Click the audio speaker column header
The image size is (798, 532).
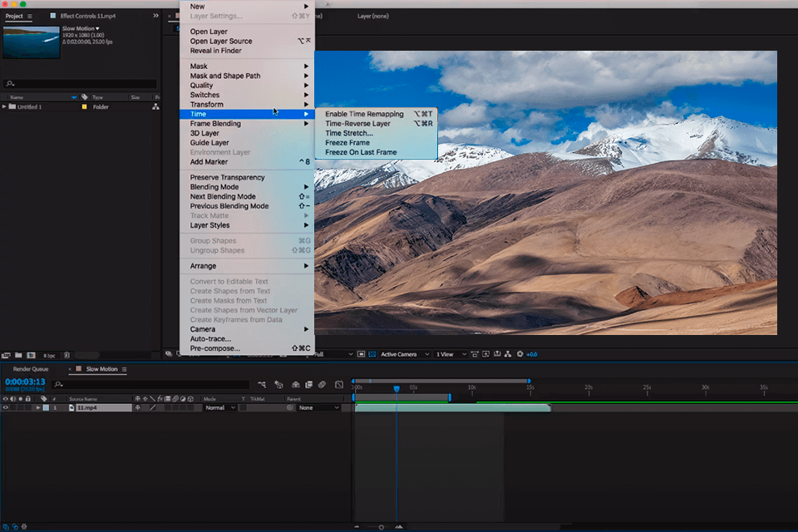[13, 399]
